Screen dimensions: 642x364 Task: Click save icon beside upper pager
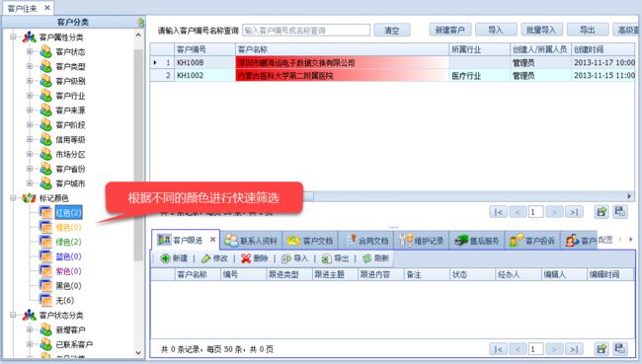pos(620,212)
